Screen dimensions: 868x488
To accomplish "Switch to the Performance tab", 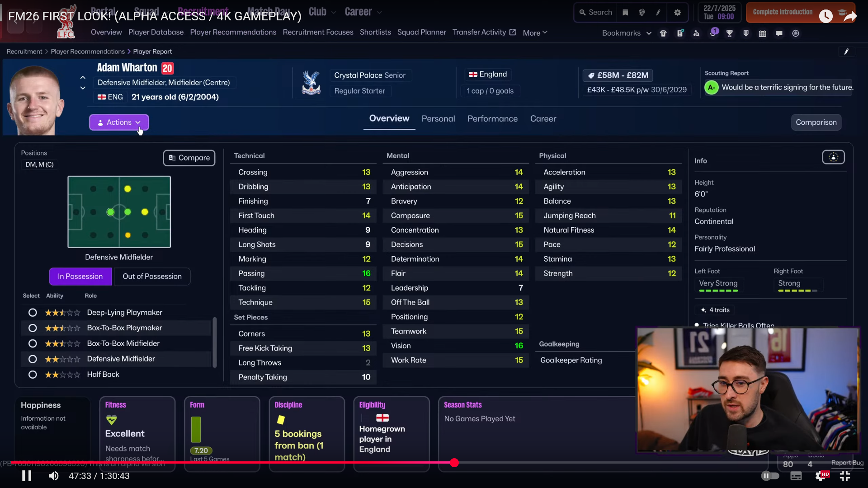I will click(492, 119).
